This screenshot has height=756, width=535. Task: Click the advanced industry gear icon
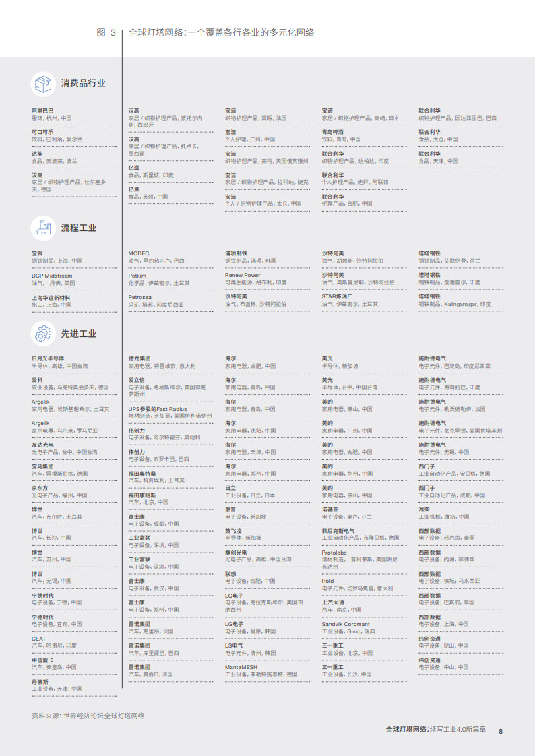(43, 334)
